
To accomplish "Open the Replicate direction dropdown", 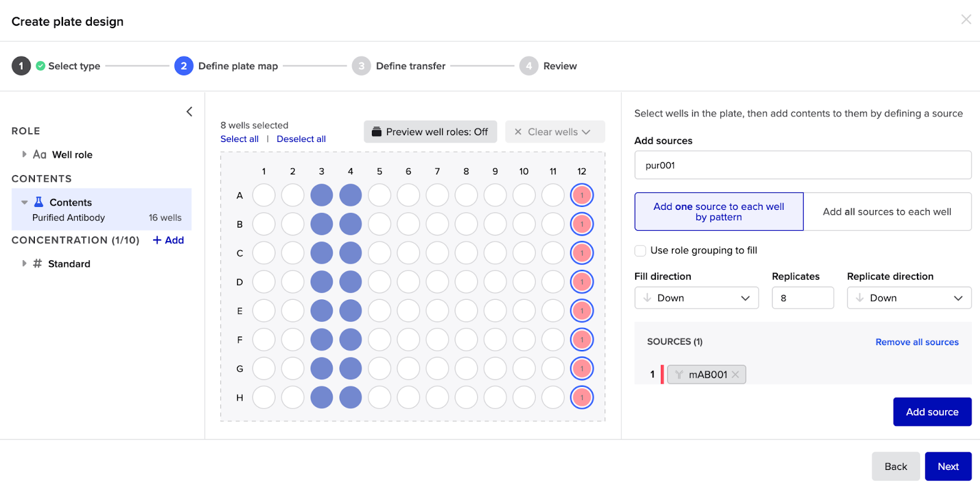I will coord(909,298).
